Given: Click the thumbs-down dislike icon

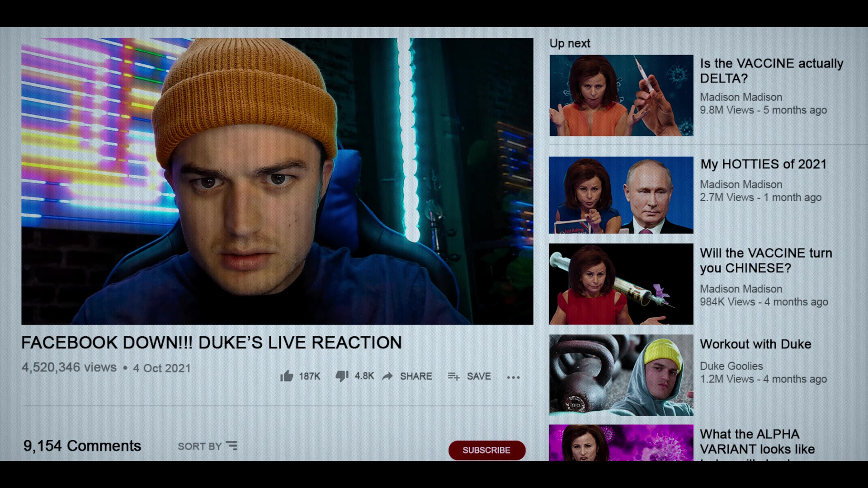Looking at the screenshot, I should coord(342,376).
